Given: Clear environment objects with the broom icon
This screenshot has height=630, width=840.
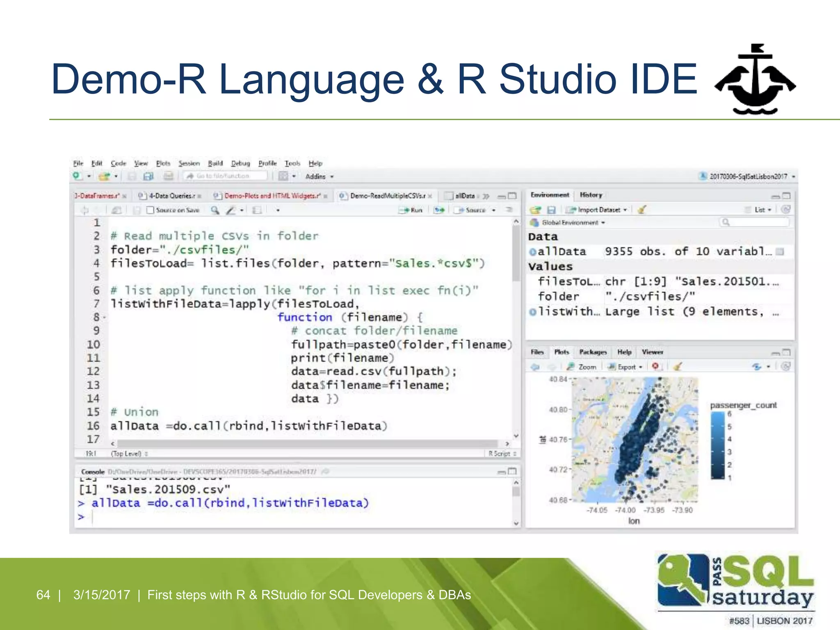Looking at the screenshot, I should 642,210.
